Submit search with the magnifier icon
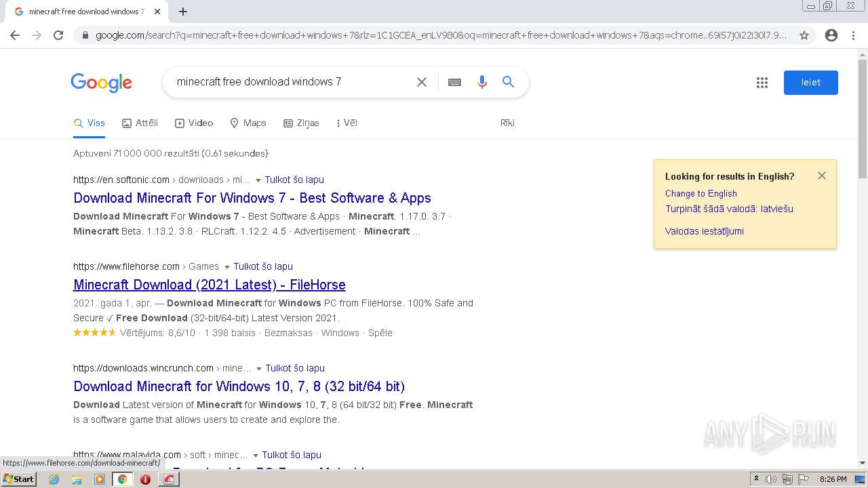Screen dimensions: 868x488 [508, 82]
